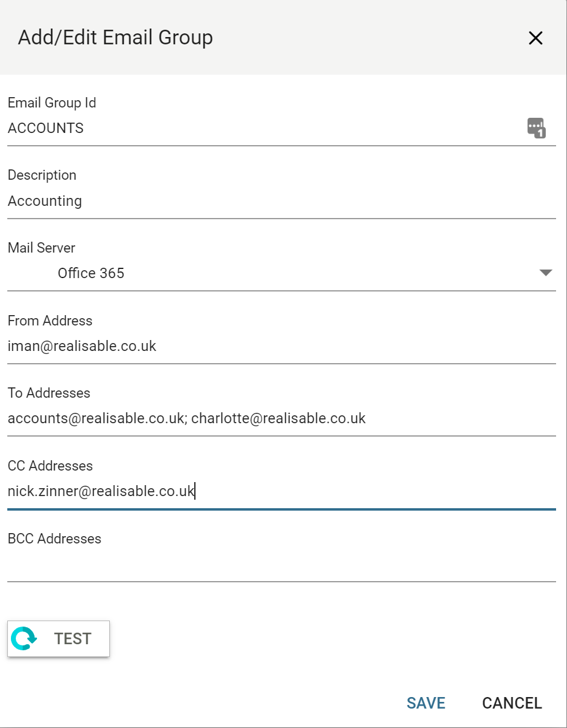Viewport: 567px width, 728px height.
Task: Click the To Addresses label
Action: click(49, 393)
